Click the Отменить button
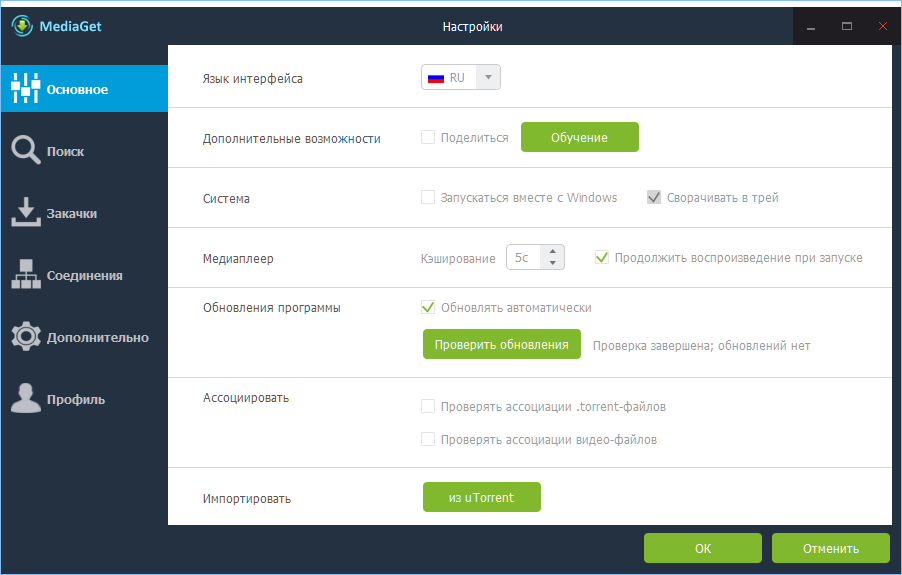 click(x=831, y=548)
